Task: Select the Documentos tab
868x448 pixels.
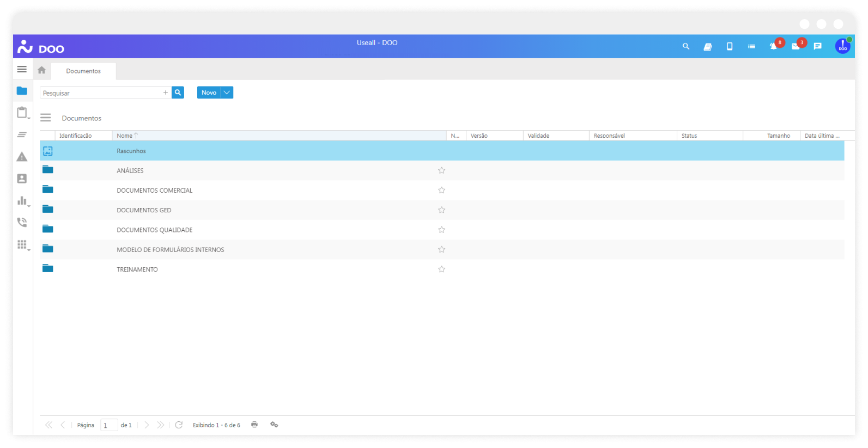Action: pos(83,71)
